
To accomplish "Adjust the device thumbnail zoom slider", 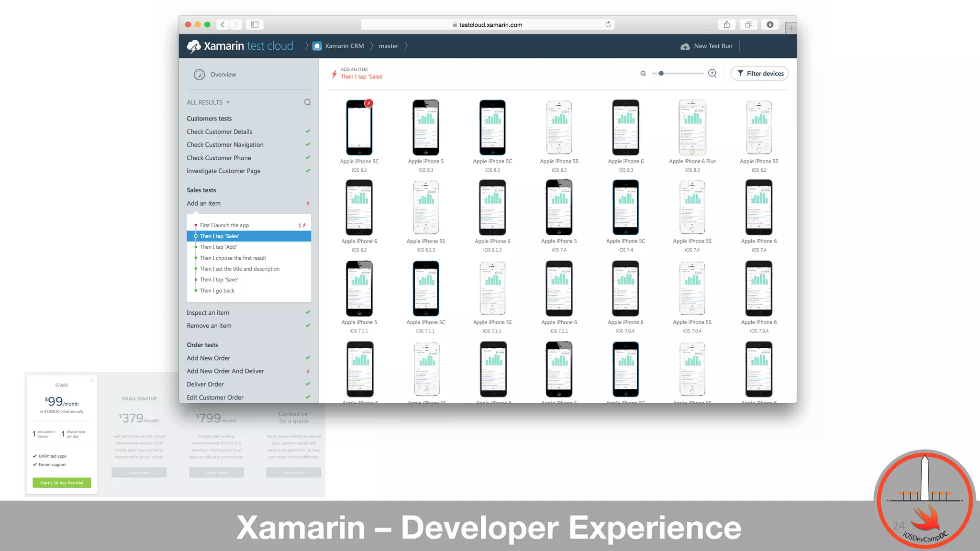I will [661, 74].
